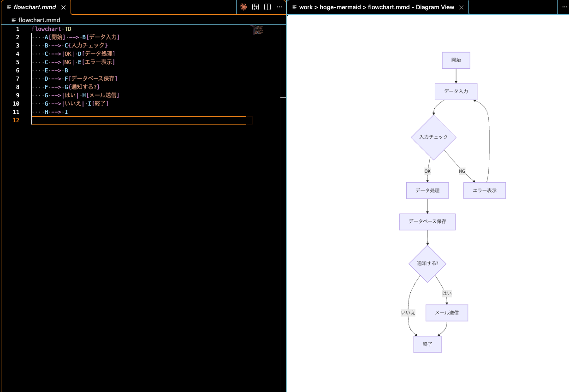The image size is (569, 392).
Task: Click the C -->|NG| E[エラー表示] line
Action: (x=80, y=62)
